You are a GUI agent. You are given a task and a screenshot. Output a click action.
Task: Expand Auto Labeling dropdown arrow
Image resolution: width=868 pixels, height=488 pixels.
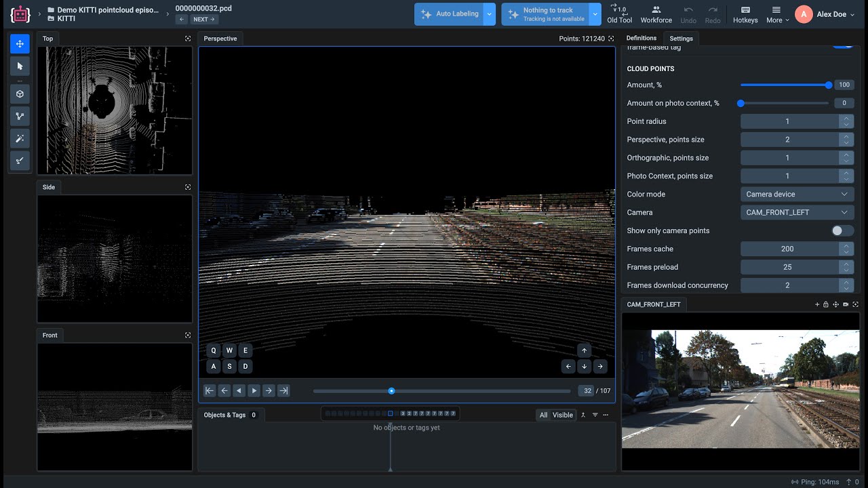pyautogui.click(x=489, y=14)
